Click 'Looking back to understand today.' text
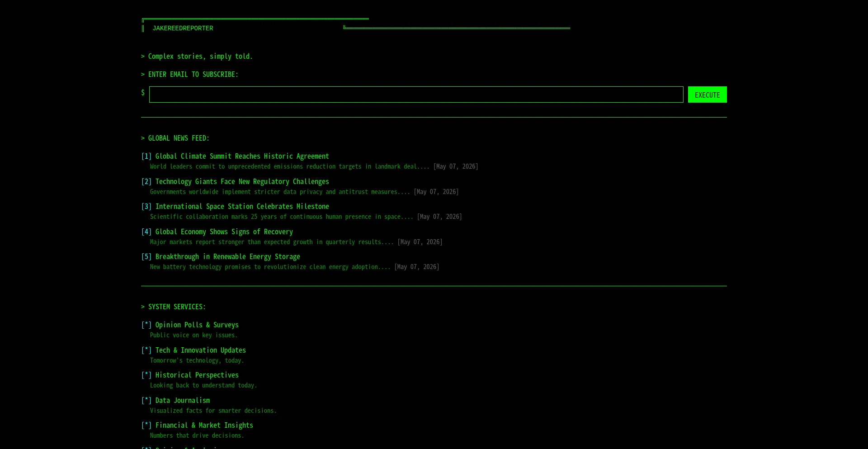868x449 pixels. [x=203, y=385]
